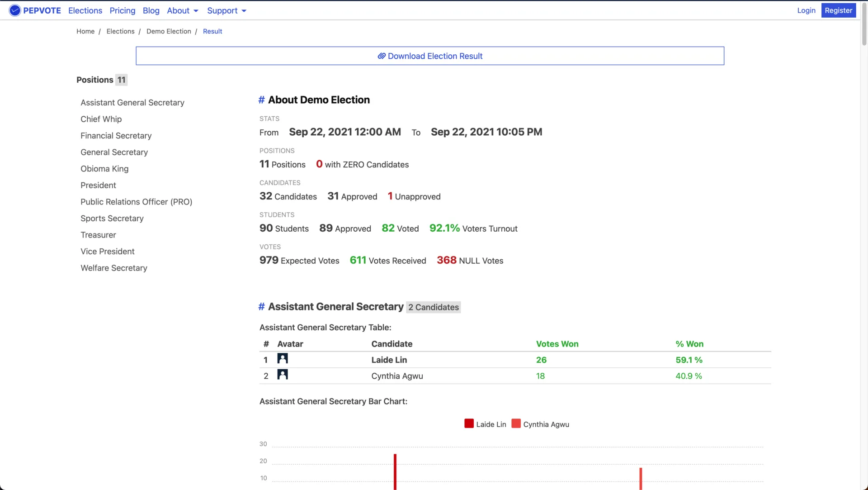
Task: Open the Pricing nav link
Action: click(123, 10)
